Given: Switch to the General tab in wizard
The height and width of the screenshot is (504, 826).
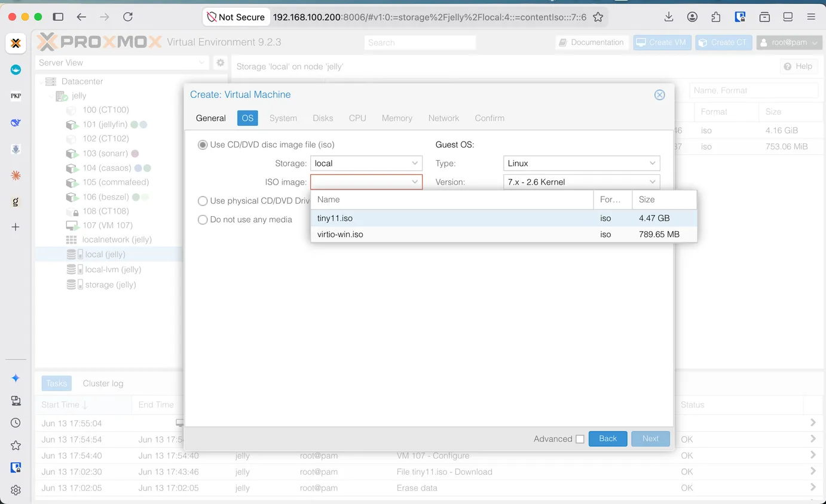Looking at the screenshot, I should tap(211, 118).
